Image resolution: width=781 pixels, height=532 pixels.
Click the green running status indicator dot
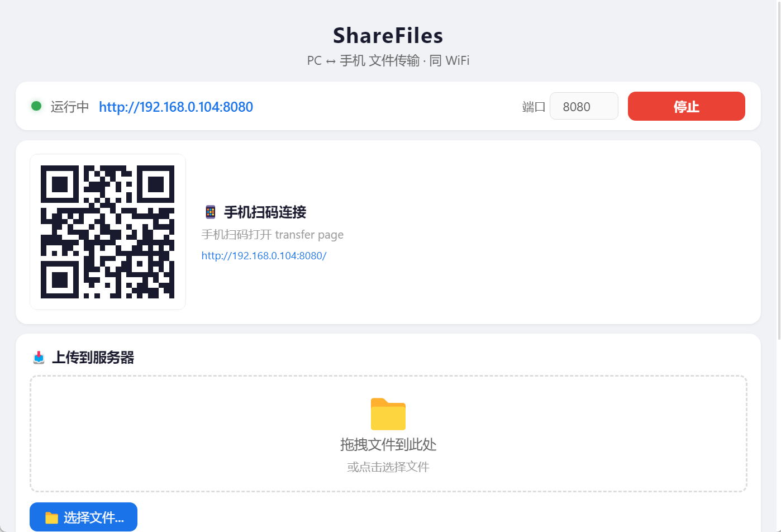[36, 106]
